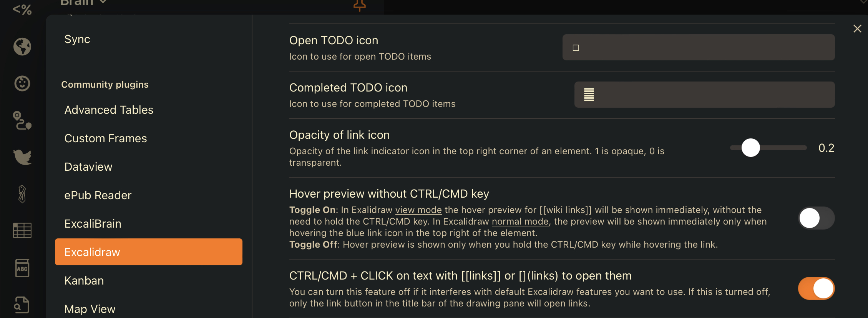The image size is (868, 318).
Task: Disable CTRL/CMD + CLICK link opening
Action: tap(816, 288)
